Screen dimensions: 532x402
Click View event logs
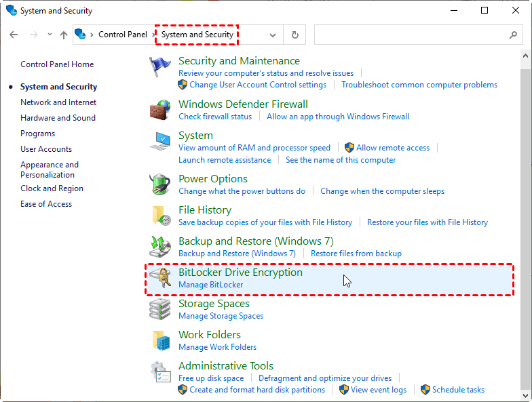[379, 390]
